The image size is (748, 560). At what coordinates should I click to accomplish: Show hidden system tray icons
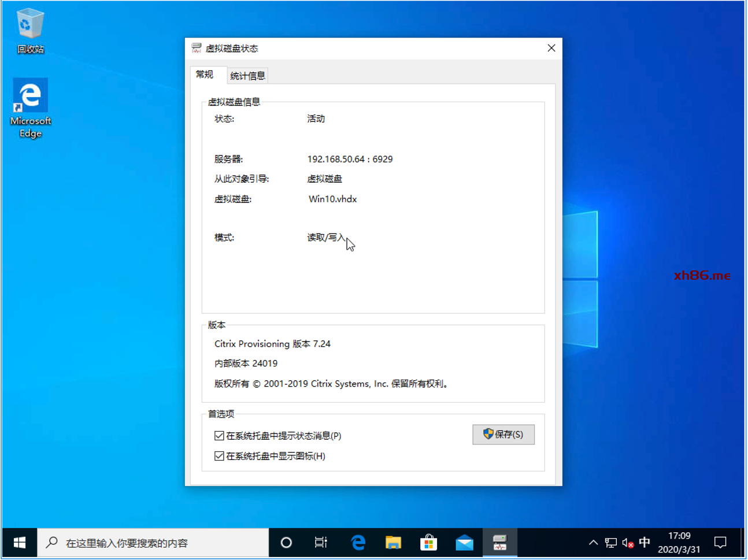[593, 543]
